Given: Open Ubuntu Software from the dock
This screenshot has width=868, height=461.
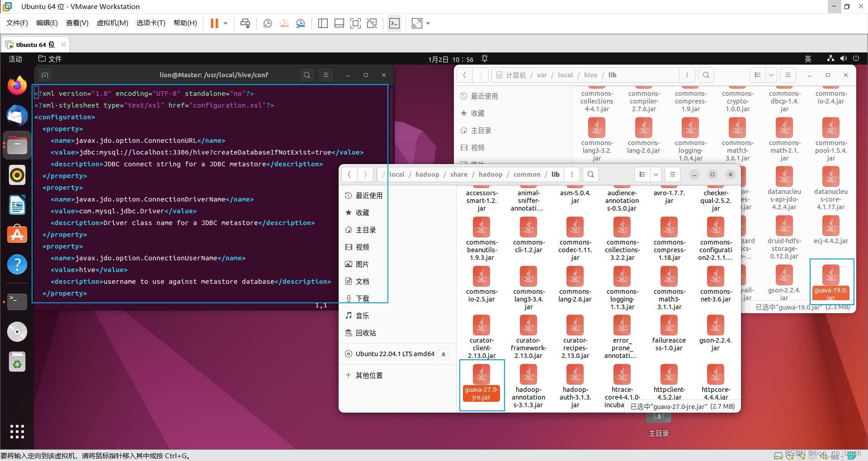Looking at the screenshot, I should tap(17, 235).
